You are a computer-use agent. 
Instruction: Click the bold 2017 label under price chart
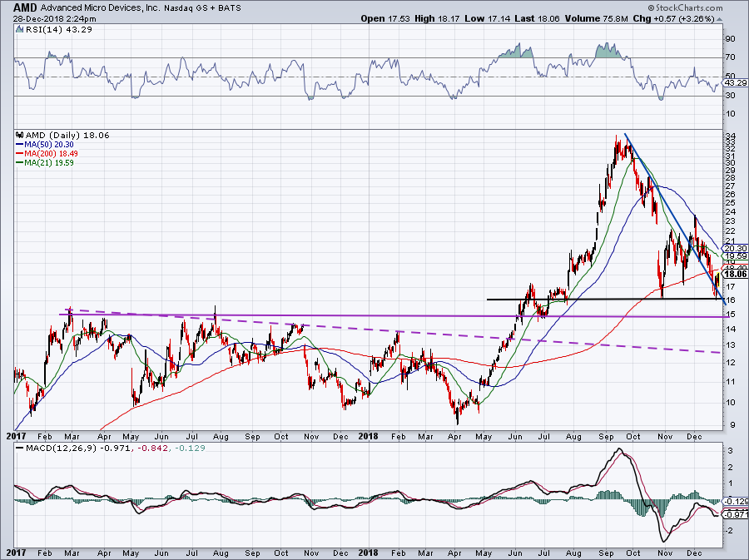(x=15, y=436)
